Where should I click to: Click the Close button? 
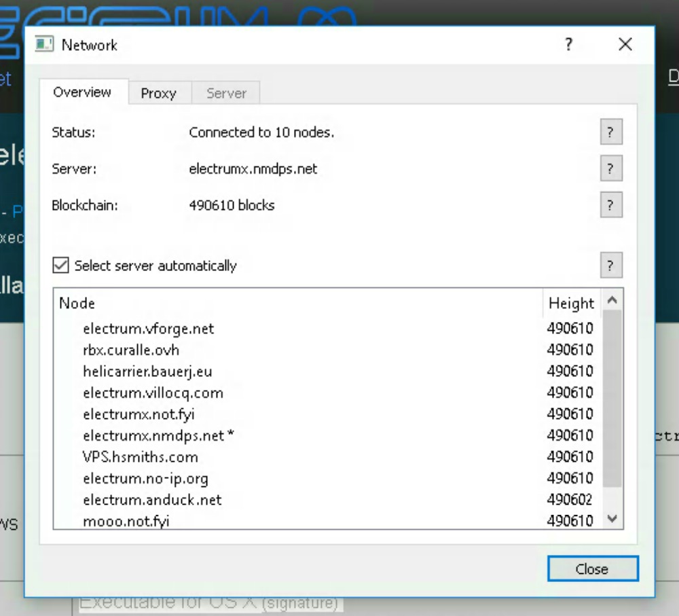pos(592,568)
